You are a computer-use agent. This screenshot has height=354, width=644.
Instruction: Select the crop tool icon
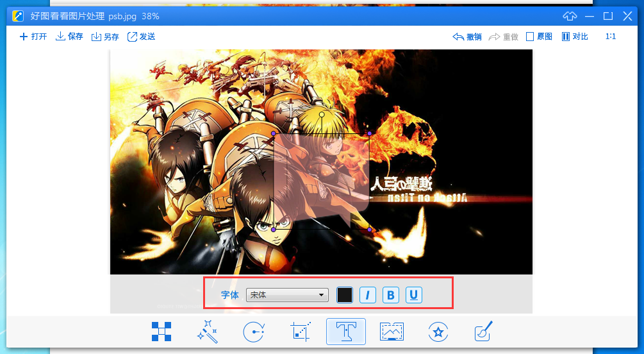pos(301,332)
